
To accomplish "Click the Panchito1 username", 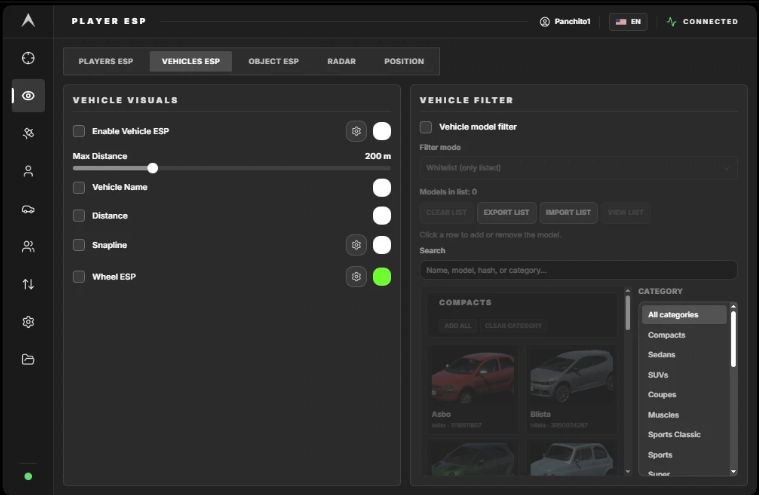I will pyautogui.click(x=572, y=22).
